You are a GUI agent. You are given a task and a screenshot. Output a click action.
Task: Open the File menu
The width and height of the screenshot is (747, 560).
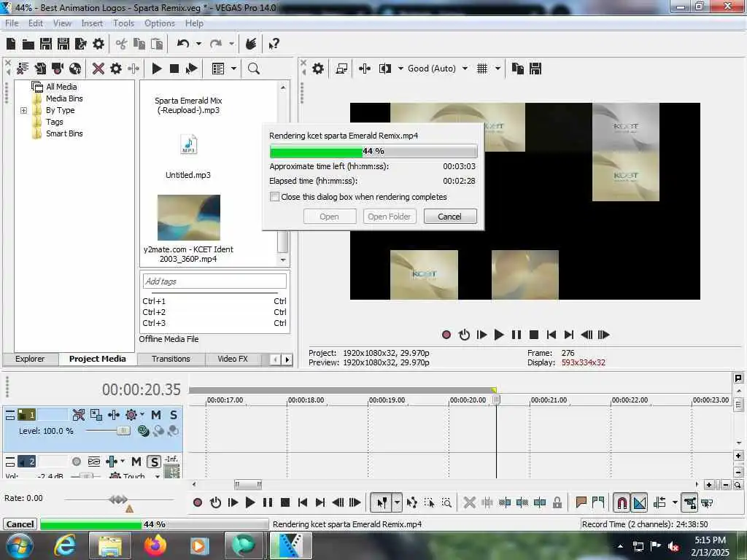point(12,23)
